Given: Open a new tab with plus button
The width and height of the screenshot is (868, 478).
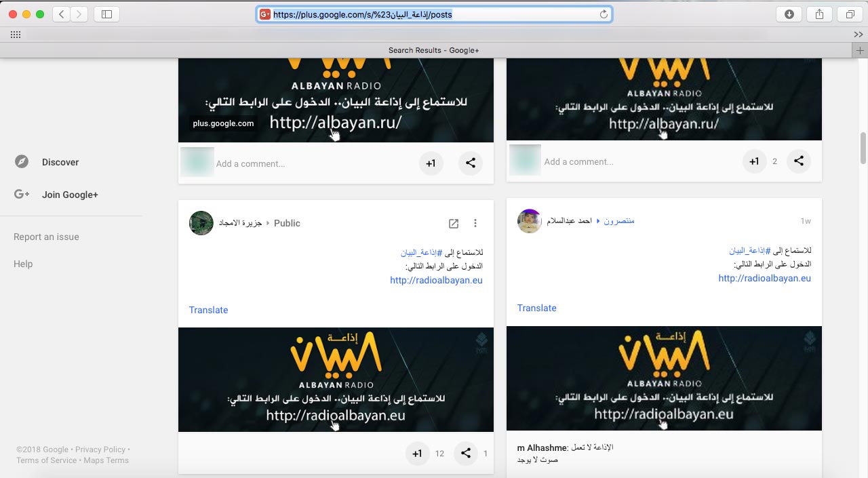Looking at the screenshot, I should [860, 50].
